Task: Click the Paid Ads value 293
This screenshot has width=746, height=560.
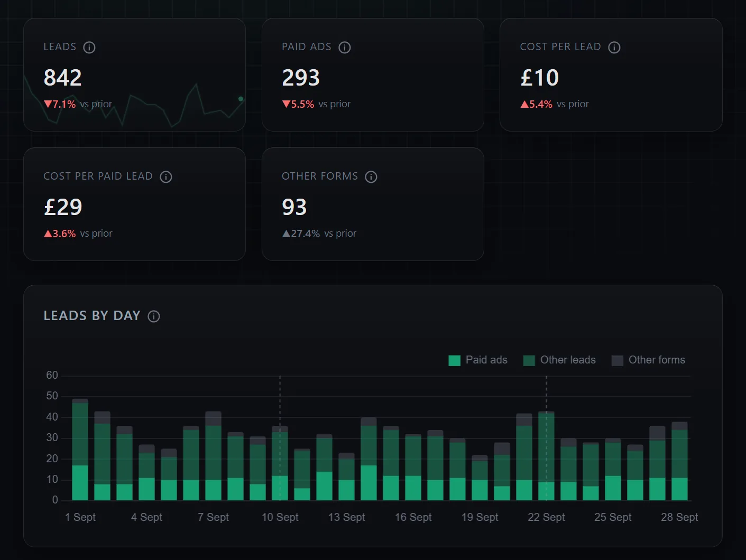Action: (x=301, y=78)
